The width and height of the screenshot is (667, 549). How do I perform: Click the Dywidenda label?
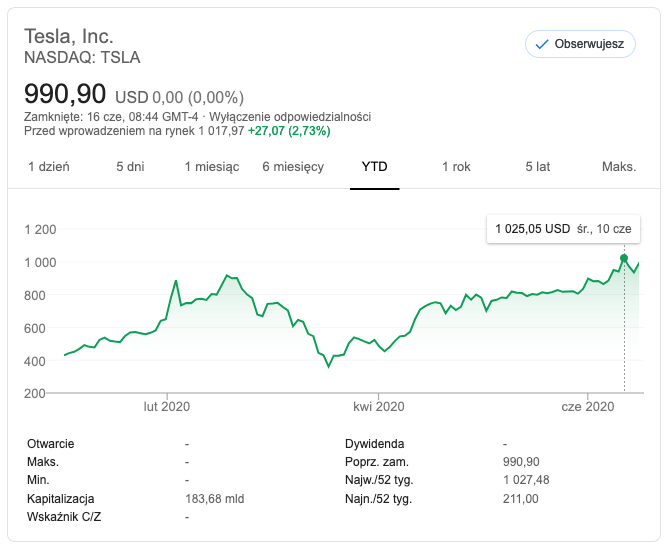click(374, 444)
